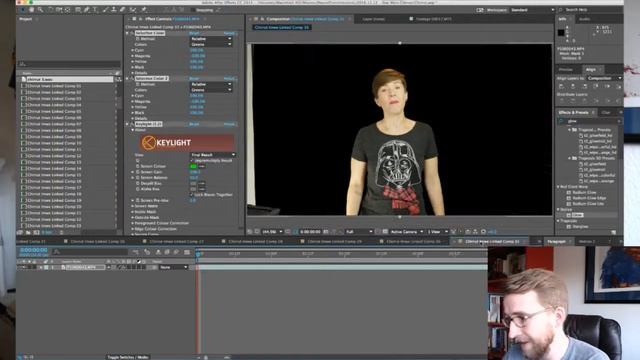Select the Starglow effect under Trapcode

[x=580, y=227]
